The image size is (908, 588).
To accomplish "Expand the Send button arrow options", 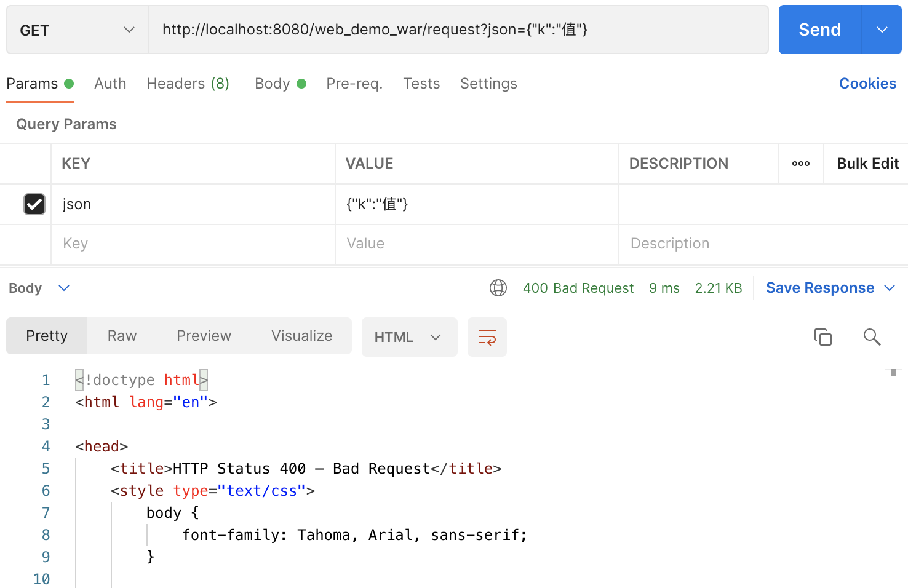I will point(882,30).
